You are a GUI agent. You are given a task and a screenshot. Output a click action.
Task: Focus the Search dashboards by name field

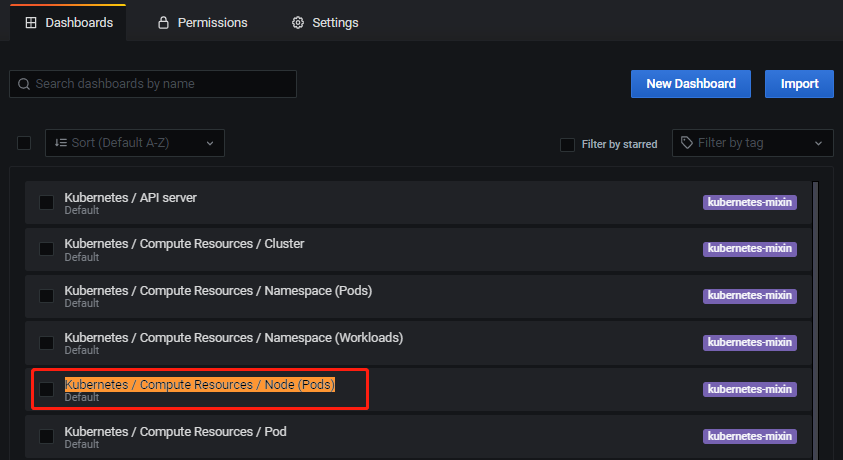tap(160, 84)
